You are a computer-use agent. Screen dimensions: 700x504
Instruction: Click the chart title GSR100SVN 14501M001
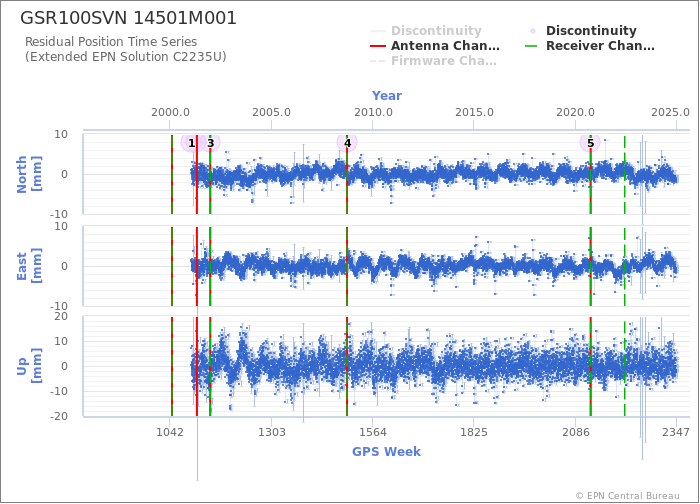pyautogui.click(x=129, y=18)
